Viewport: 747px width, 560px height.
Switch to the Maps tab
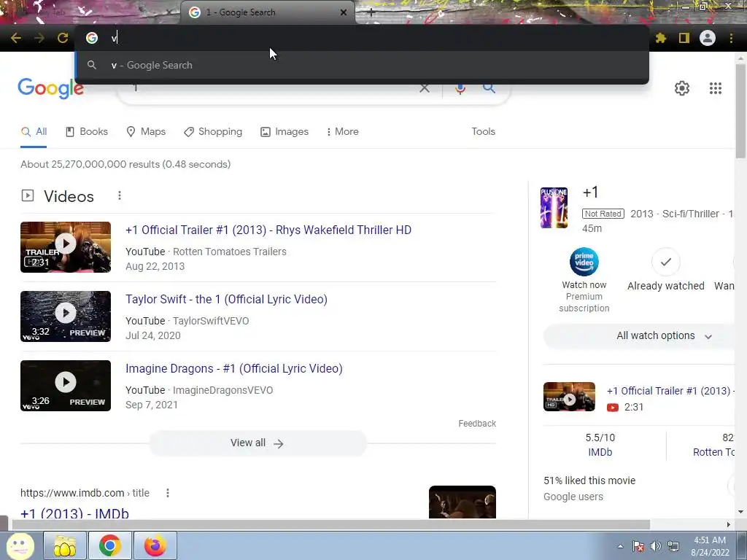pyautogui.click(x=146, y=132)
